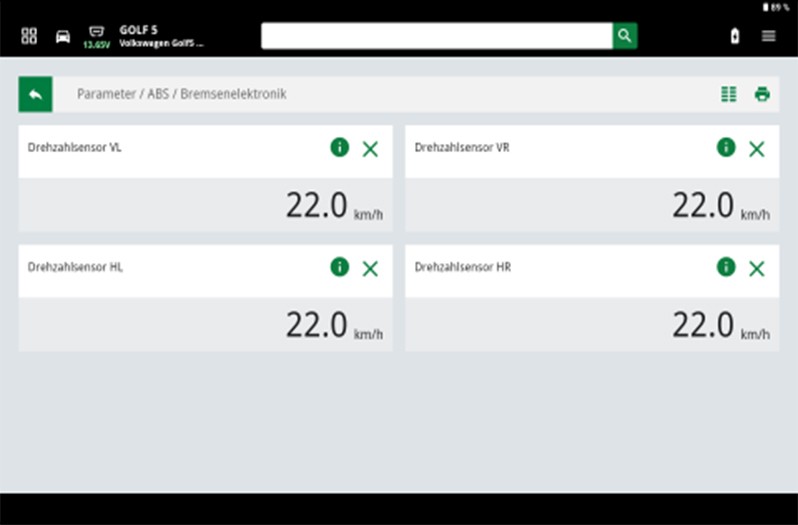Viewport: 798px width, 525px height.
Task: Click the green search magnifier button
Action: (x=625, y=36)
